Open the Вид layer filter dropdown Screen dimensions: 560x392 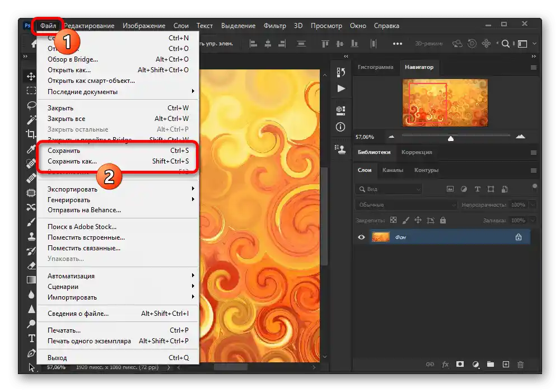coord(389,189)
